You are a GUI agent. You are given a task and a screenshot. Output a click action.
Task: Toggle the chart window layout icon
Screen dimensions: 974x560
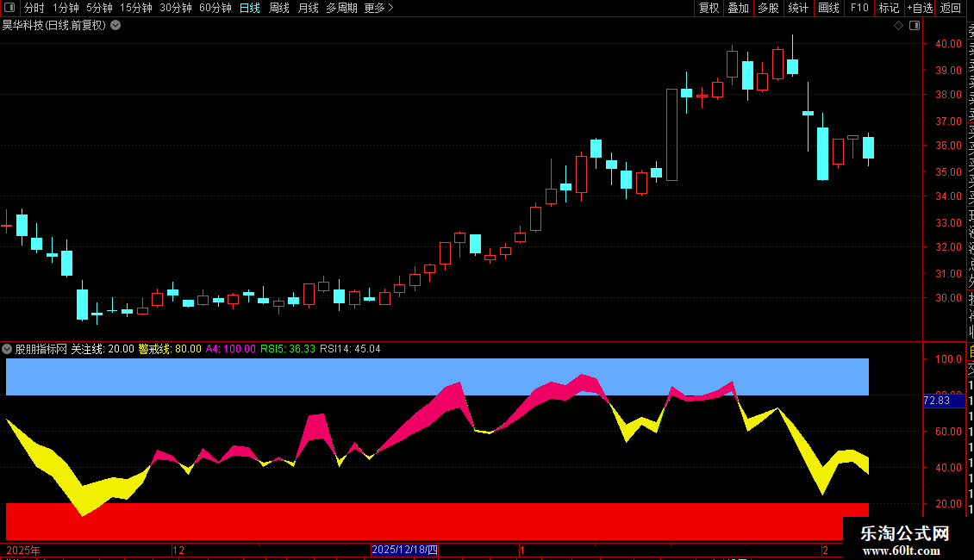915,26
